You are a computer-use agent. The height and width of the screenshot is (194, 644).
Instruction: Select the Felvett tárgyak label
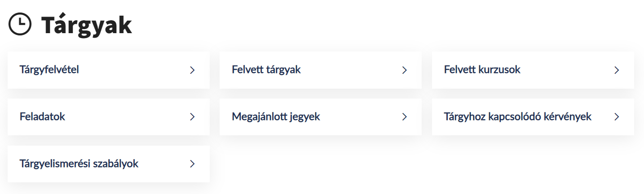coord(266,70)
